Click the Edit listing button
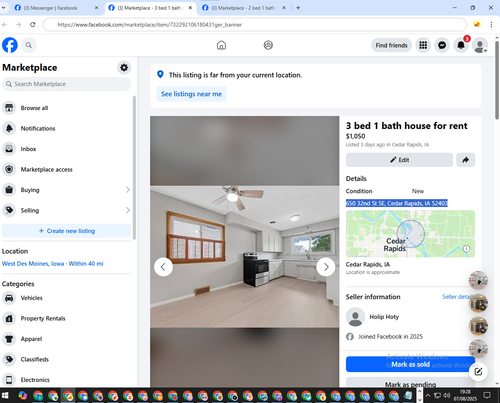Viewport: 500px width, 403px height. click(399, 160)
